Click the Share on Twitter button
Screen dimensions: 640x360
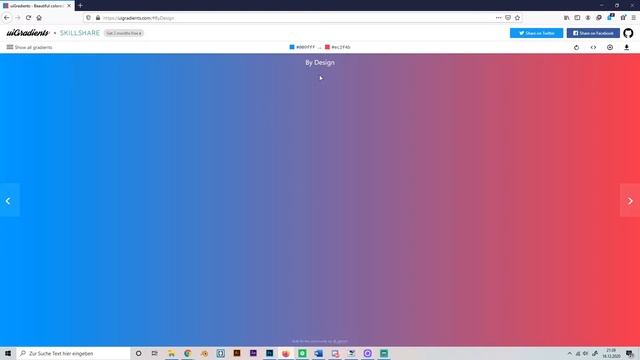click(x=536, y=33)
